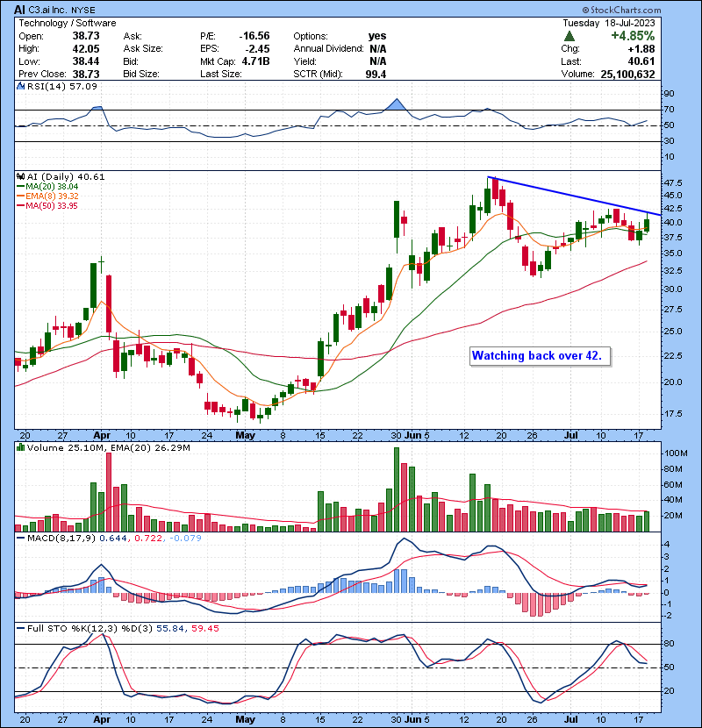Click the AI ticker symbol in header
The width and height of the screenshot is (702, 728).
[x=19, y=10]
